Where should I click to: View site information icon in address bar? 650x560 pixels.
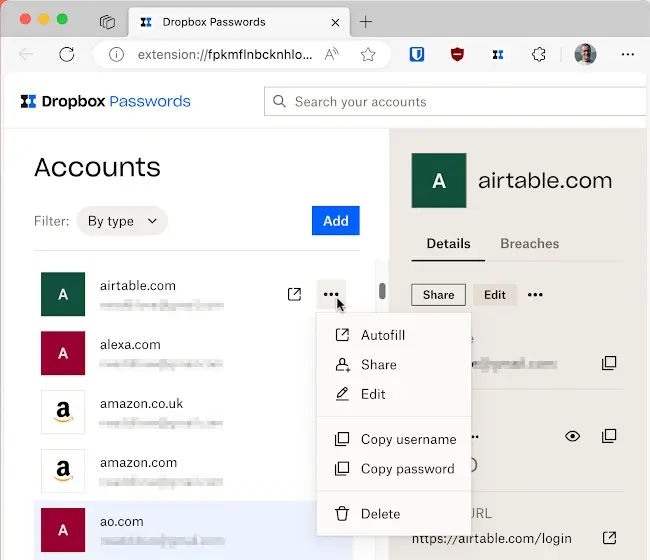pos(116,54)
